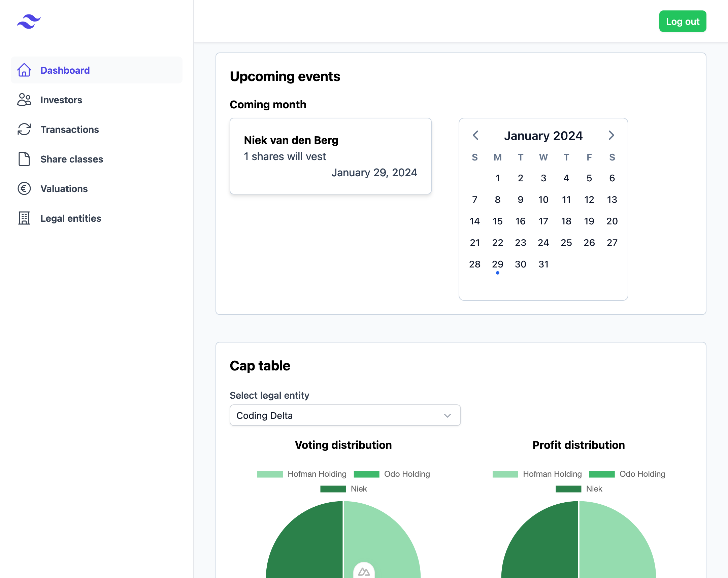Click the Legal entities building icon
The height and width of the screenshot is (578, 728).
pyautogui.click(x=24, y=218)
